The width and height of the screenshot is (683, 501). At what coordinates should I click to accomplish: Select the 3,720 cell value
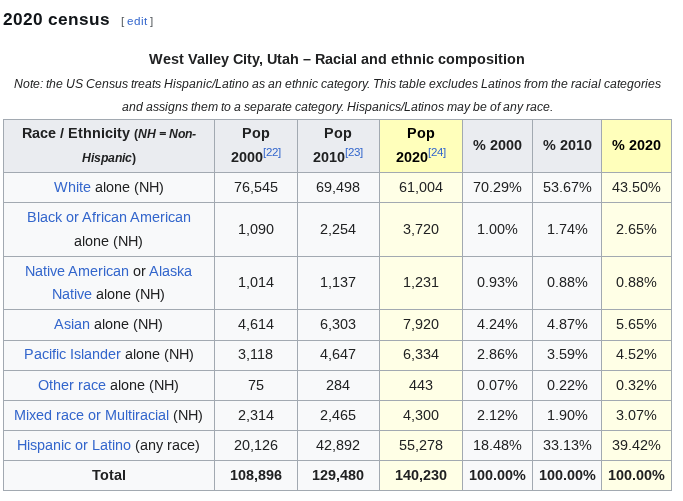tap(421, 229)
